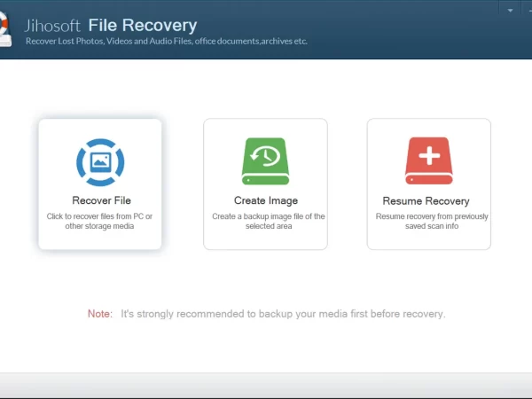Open the title bar dropdown arrow menu
This screenshot has height=399, width=532.
coord(510,11)
